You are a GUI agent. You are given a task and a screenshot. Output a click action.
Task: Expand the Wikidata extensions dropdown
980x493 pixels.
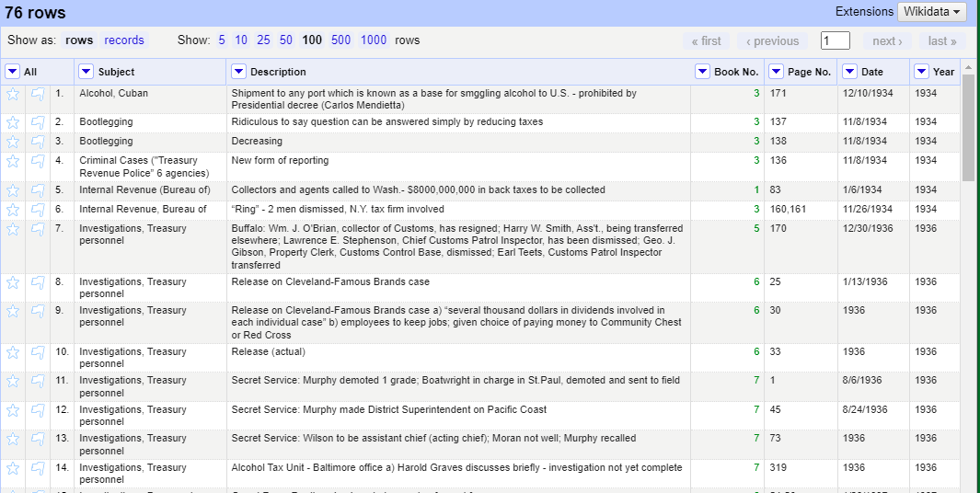coord(932,12)
